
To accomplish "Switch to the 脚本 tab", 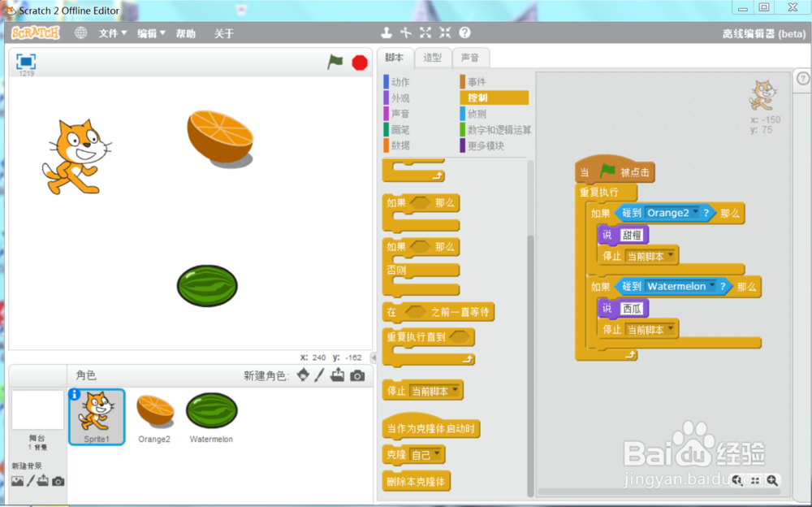I will tap(395, 58).
